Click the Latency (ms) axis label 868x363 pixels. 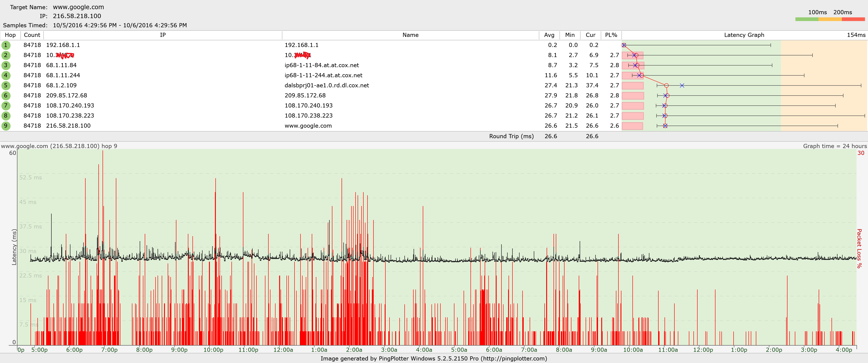(x=14, y=247)
